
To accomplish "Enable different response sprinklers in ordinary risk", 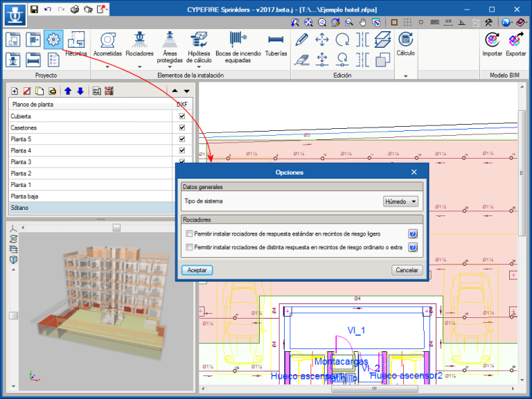I will click(189, 247).
